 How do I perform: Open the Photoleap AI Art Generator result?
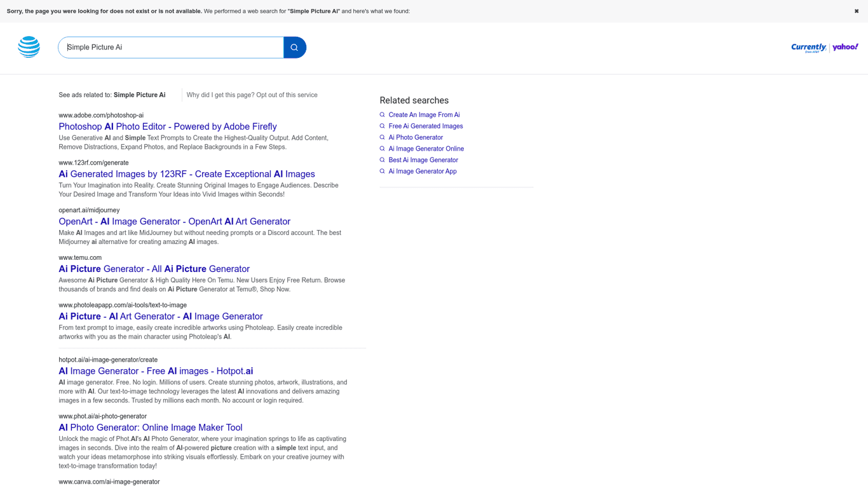[160, 316]
